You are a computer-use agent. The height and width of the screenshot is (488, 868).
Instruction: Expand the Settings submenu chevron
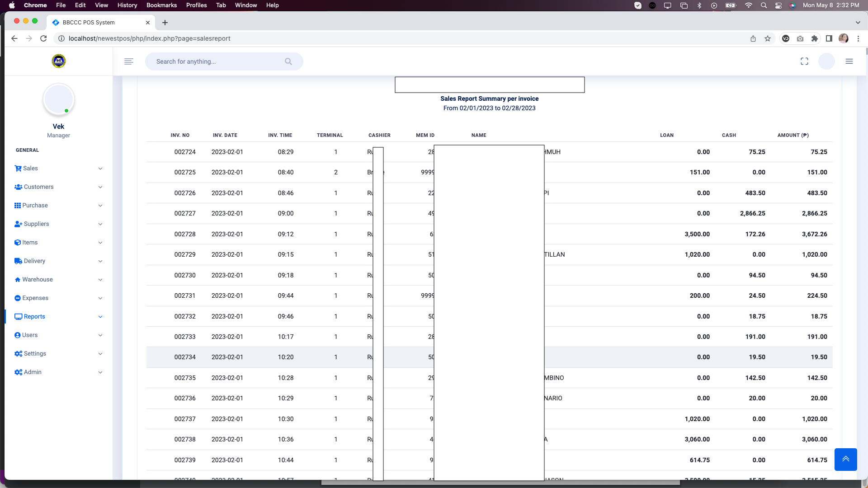pyautogui.click(x=100, y=354)
